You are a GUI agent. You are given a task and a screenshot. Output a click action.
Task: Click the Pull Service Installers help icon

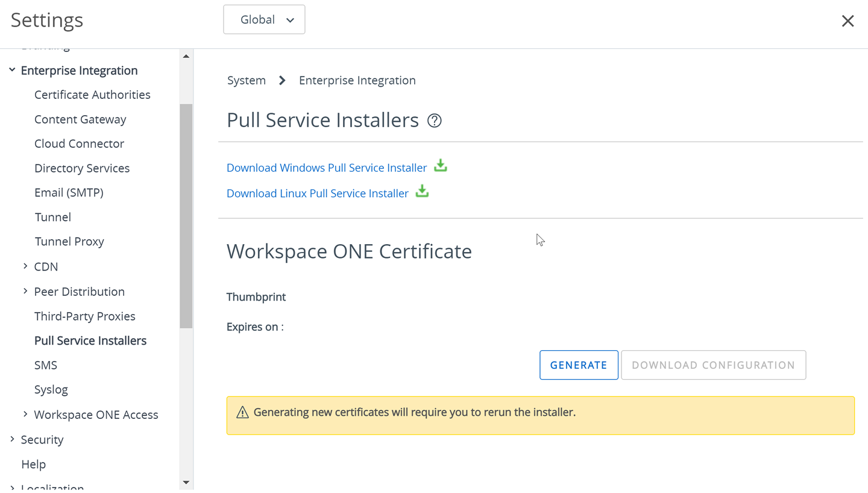(x=434, y=121)
